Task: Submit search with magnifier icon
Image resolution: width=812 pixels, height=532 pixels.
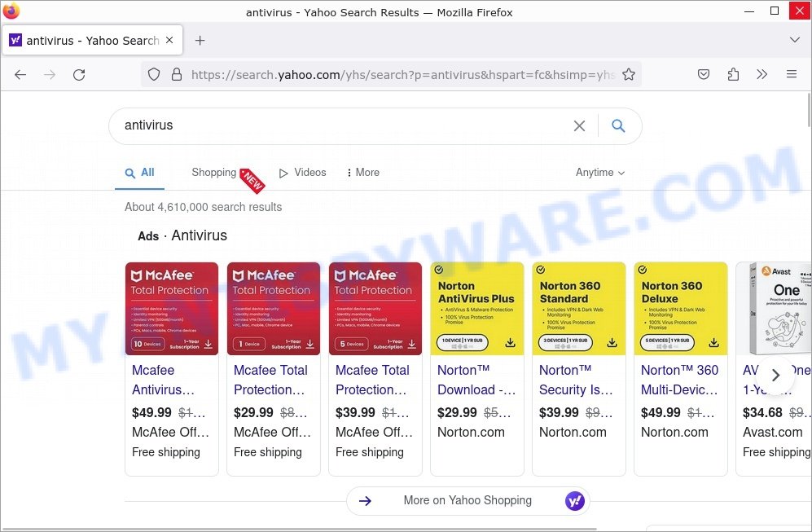Action: click(x=618, y=125)
